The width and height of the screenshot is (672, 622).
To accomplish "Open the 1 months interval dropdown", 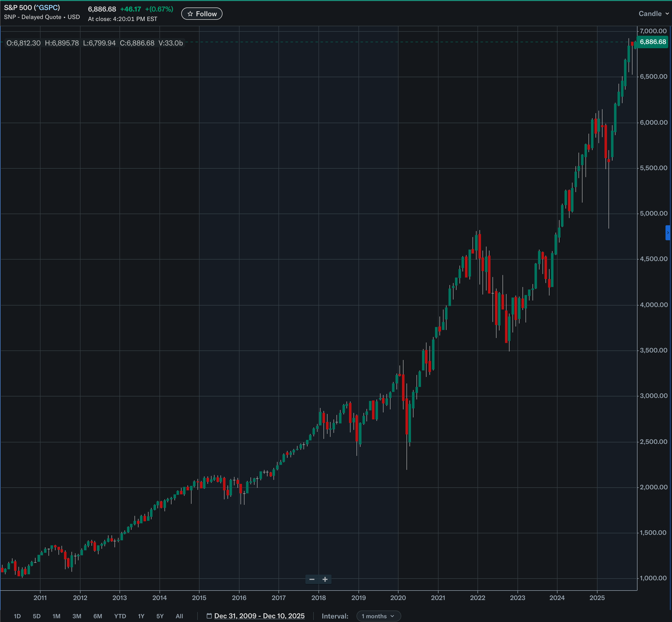I will (x=378, y=616).
